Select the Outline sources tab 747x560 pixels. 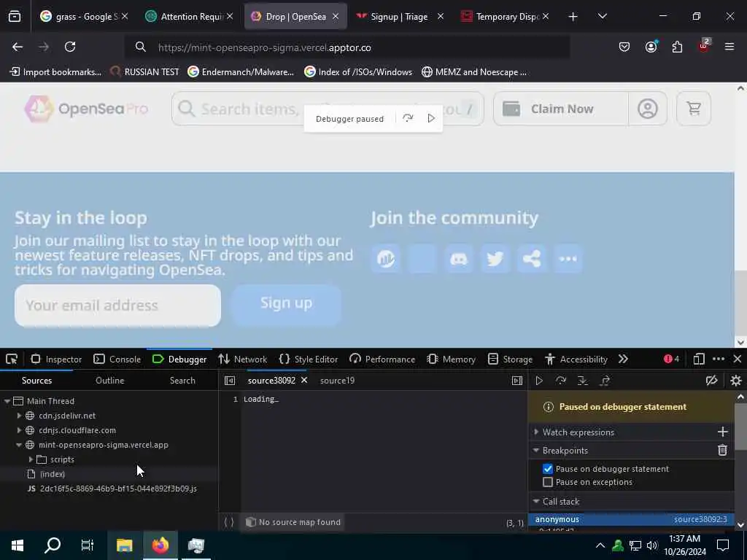110,381
